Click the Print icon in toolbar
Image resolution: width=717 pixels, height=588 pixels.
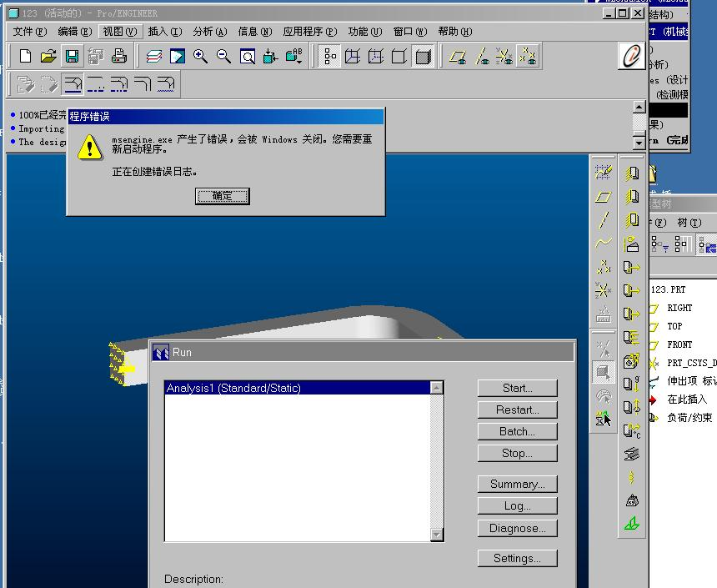point(118,56)
